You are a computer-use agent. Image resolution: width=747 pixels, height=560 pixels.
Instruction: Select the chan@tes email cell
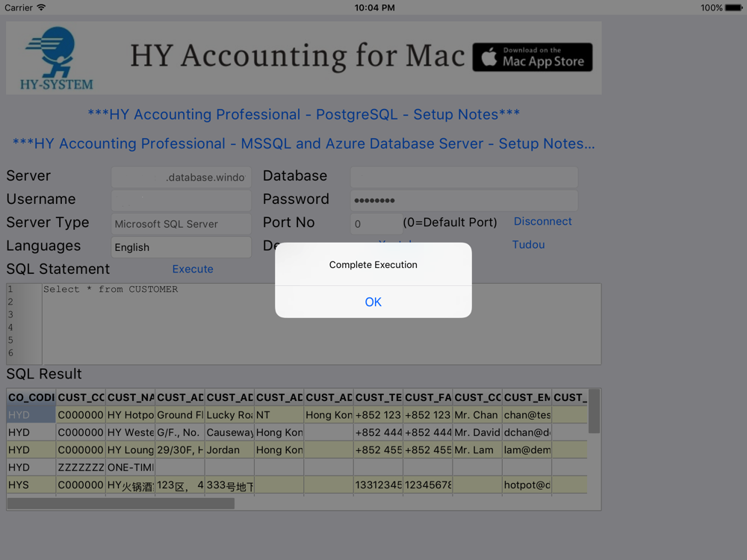[x=527, y=414]
